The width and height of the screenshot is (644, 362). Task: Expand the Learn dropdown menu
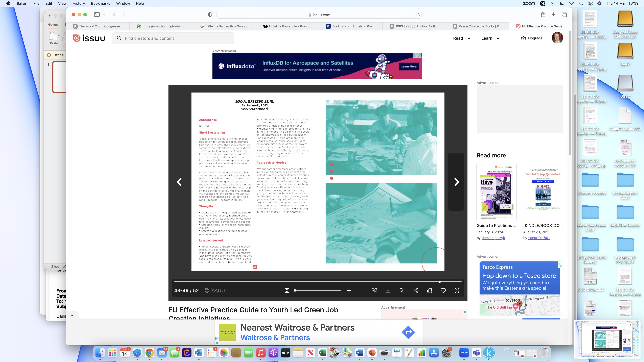coord(490,38)
